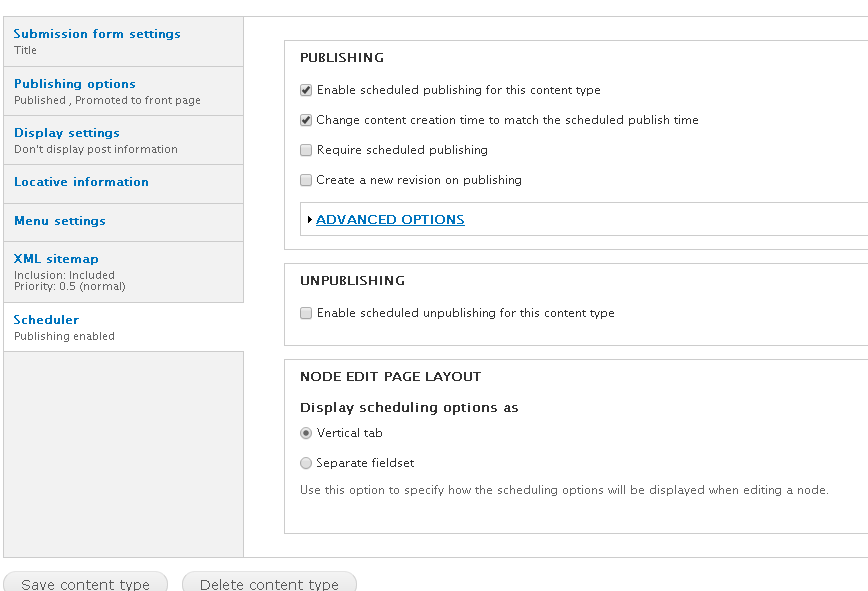Enable Require scheduled publishing checkbox
868x591 pixels.
click(x=306, y=150)
